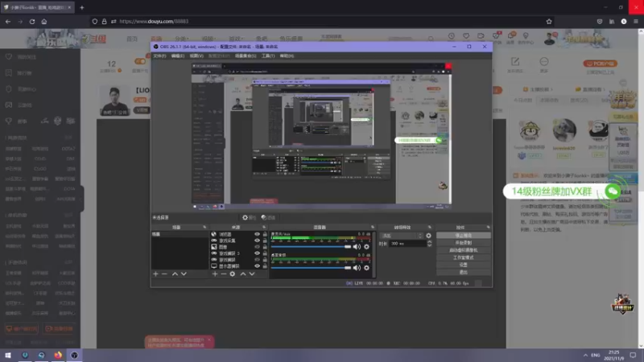Add a new scene in OBS
Screen dimensions: 644x362
[x=155, y=274]
